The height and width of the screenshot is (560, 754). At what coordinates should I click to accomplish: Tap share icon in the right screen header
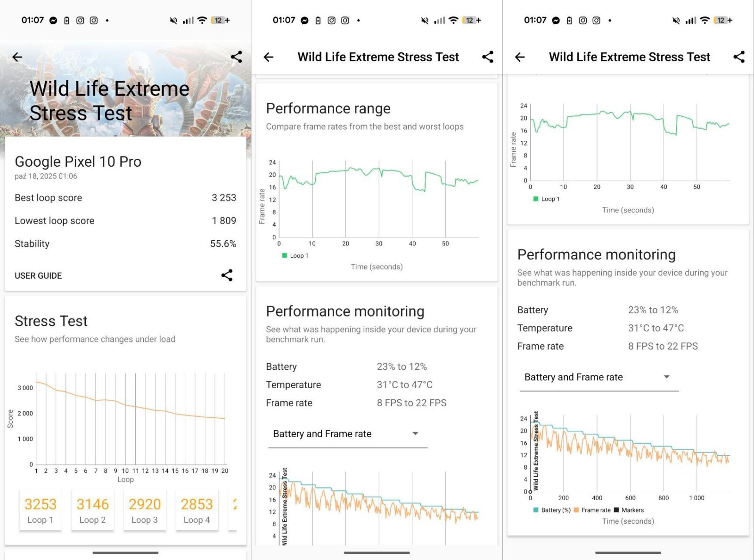pos(739,57)
